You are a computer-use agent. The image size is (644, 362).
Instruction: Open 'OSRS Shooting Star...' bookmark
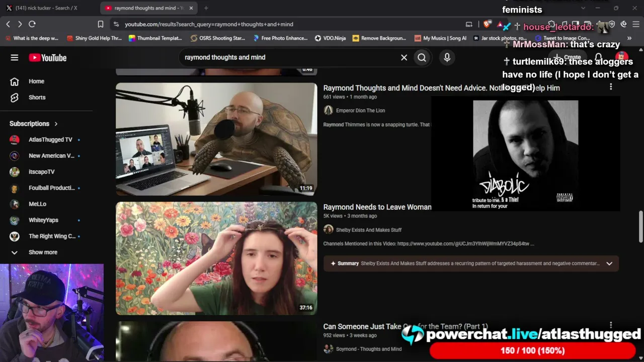(217, 38)
